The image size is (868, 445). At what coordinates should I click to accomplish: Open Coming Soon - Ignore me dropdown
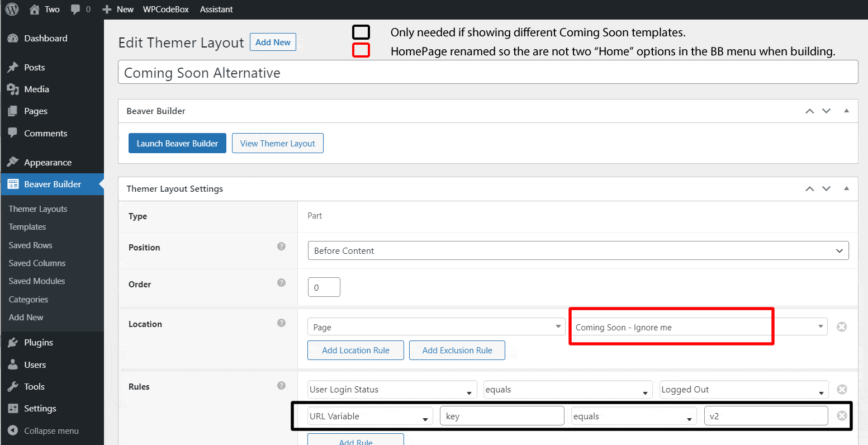pos(699,327)
